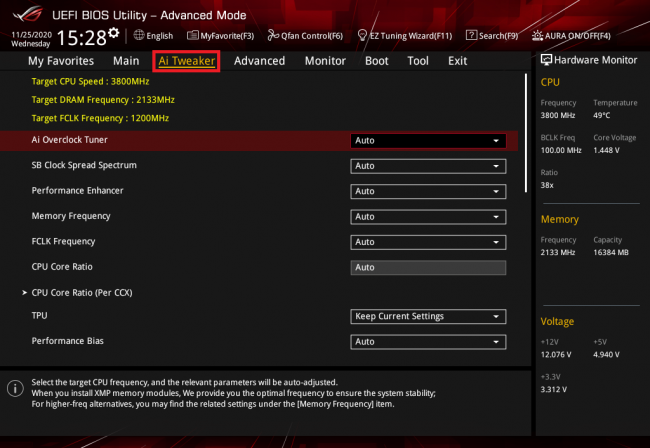Click the Qfan Control fan icon

[x=273, y=35]
